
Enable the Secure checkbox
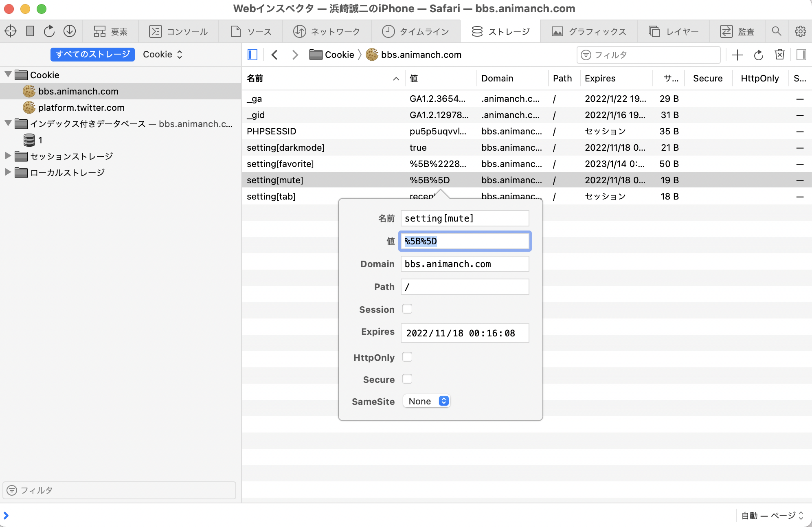407,379
